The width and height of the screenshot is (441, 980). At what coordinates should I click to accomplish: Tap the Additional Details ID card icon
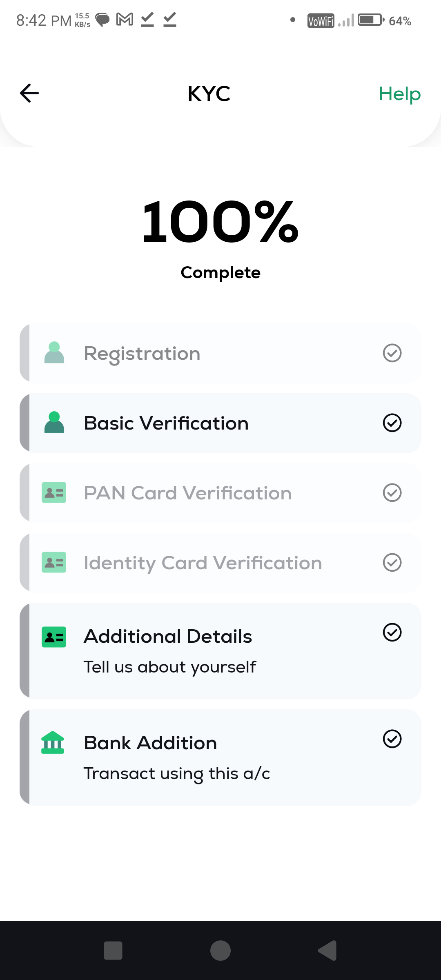pos(54,637)
